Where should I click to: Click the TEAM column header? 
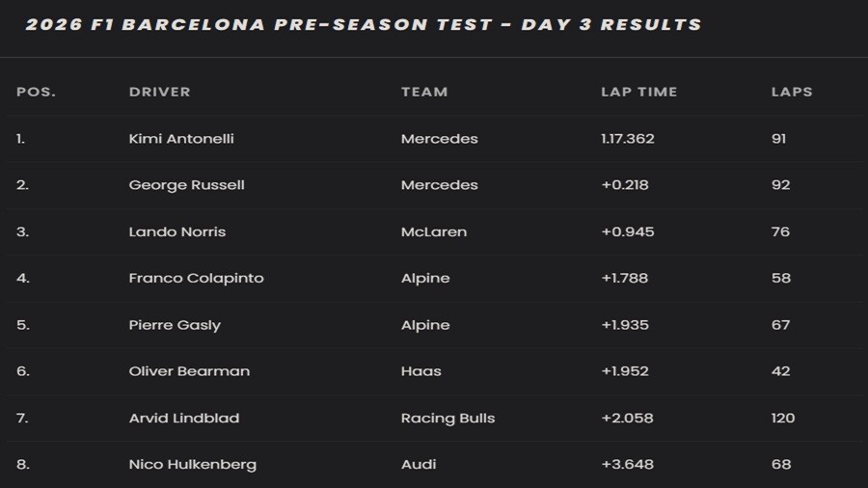click(424, 92)
